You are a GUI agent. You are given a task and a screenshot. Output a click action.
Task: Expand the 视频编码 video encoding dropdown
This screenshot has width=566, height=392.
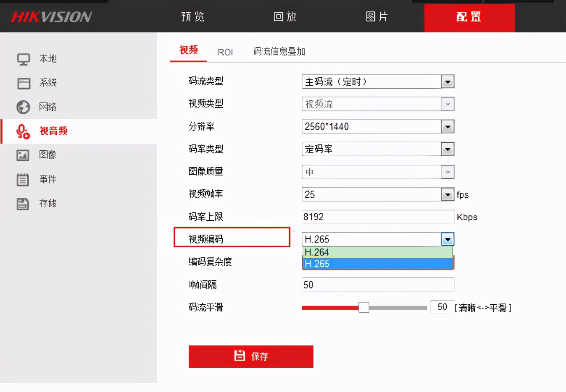(448, 239)
